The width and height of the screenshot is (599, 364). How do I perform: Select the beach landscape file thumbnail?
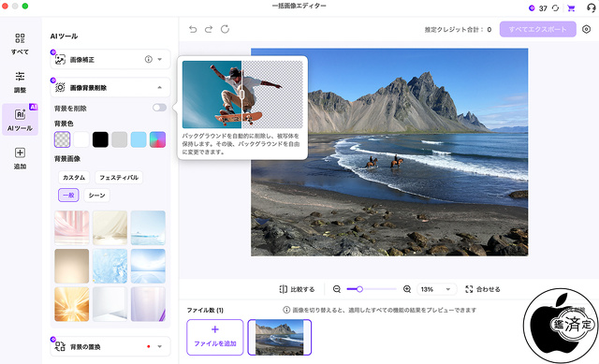click(x=280, y=337)
